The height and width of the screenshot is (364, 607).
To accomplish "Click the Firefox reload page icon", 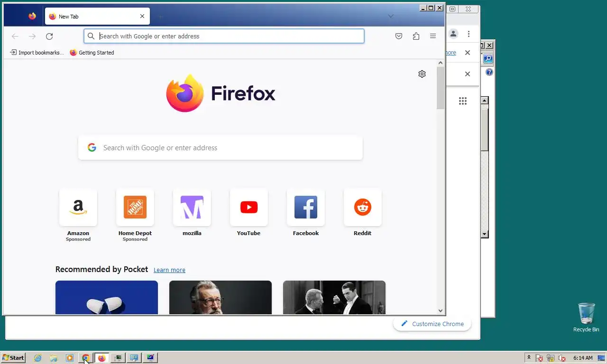I will (49, 36).
